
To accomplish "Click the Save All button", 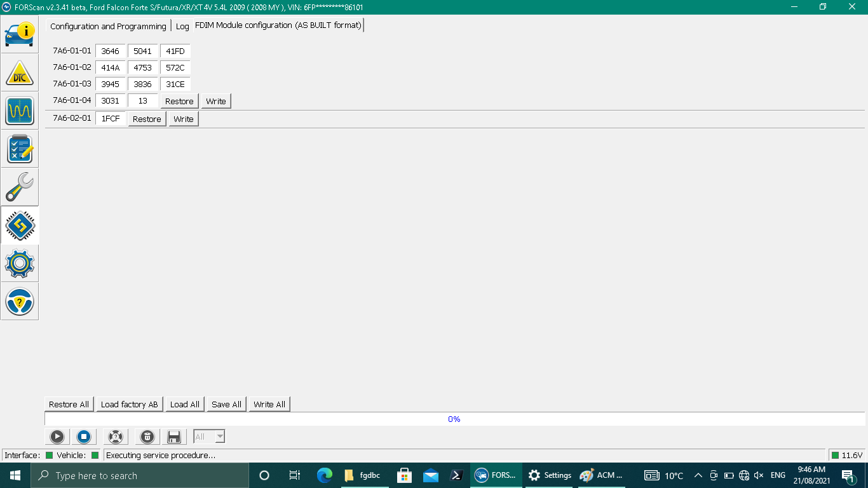I will pyautogui.click(x=226, y=404).
